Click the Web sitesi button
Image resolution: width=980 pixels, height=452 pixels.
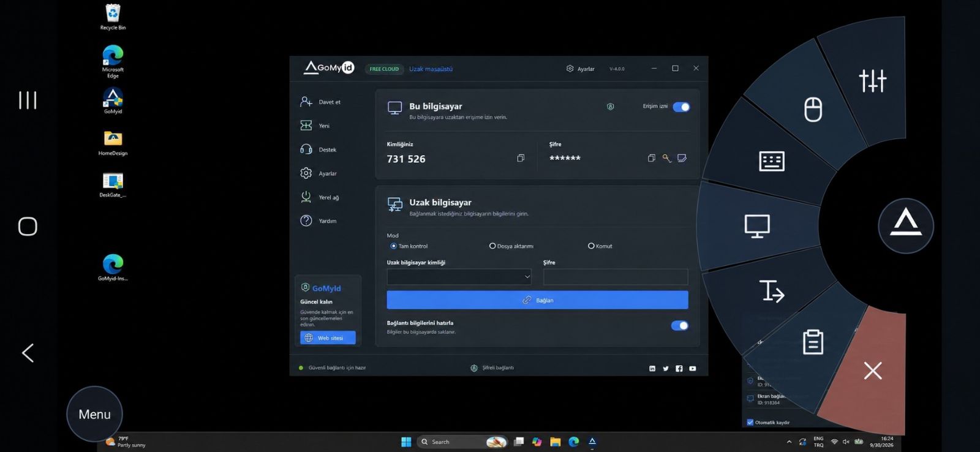(x=328, y=338)
